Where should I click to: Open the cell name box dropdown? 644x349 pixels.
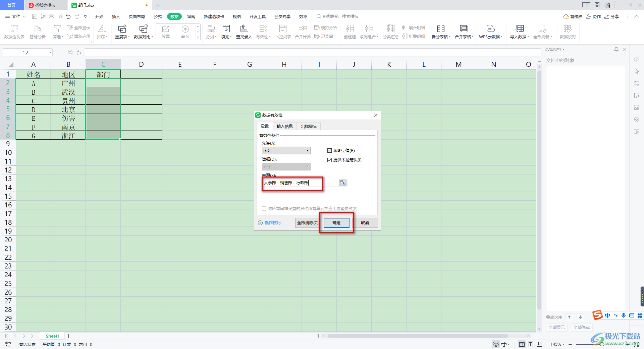click(x=51, y=53)
